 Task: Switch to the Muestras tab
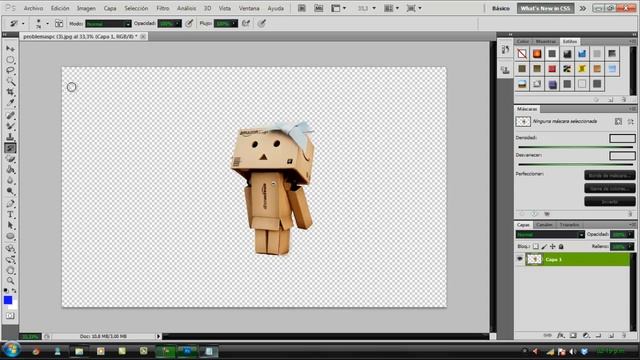click(546, 42)
